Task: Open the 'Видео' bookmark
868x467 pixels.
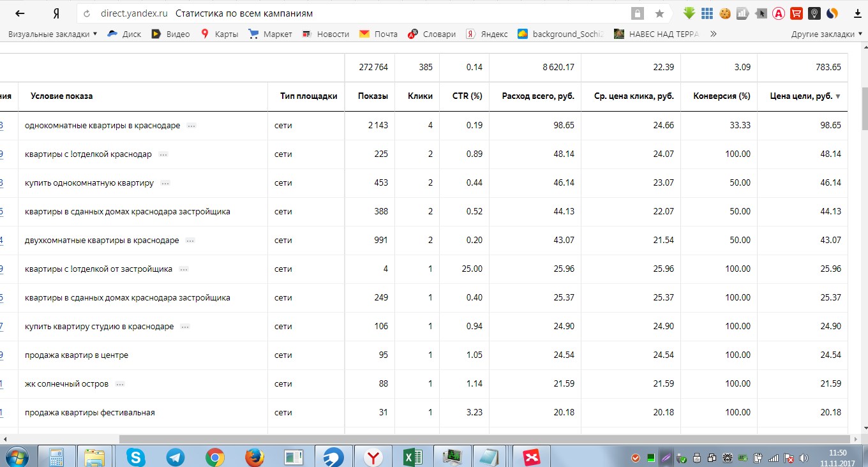Action: pyautogui.click(x=170, y=34)
